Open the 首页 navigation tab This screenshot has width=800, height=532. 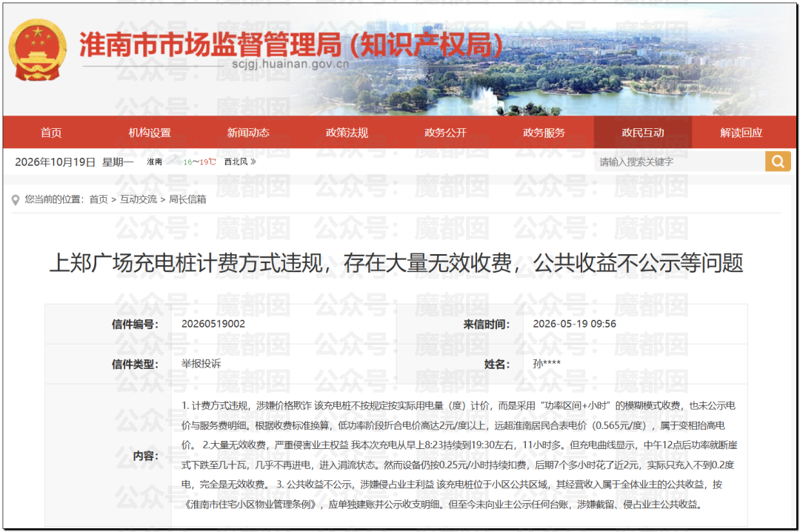[x=52, y=132]
